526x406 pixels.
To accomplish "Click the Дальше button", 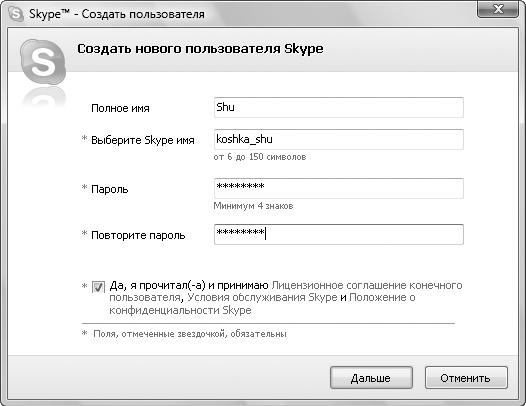I will [x=371, y=378].
